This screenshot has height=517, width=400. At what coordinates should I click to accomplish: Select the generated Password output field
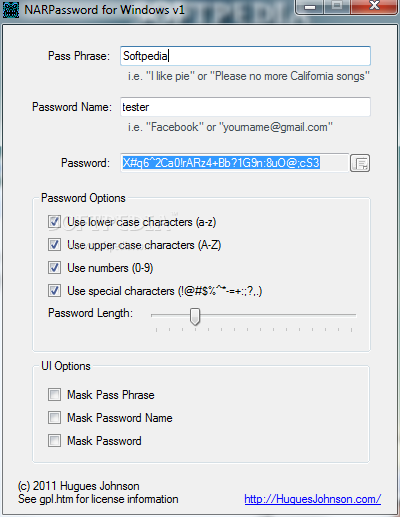point(235,163)
